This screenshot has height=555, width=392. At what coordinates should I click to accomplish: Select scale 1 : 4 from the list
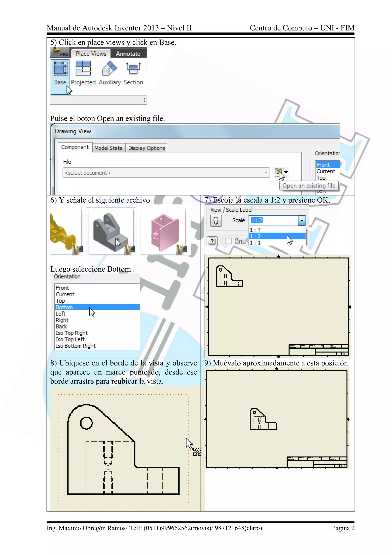tap(277, 230)
